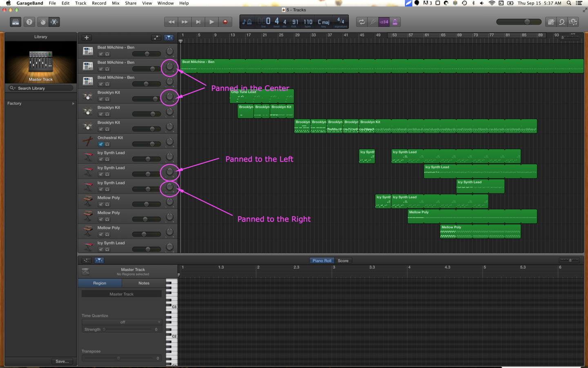
Task: Open the Mix menu
Action: coord(116,3)
